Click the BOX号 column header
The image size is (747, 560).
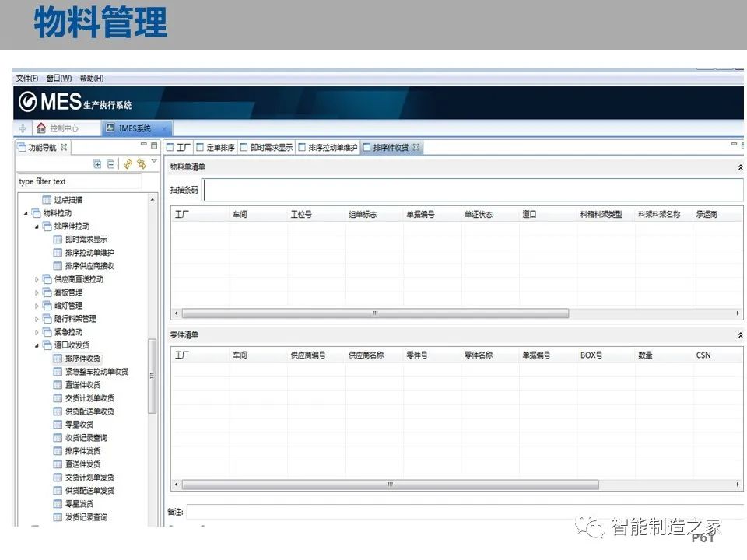pos(605,355)
